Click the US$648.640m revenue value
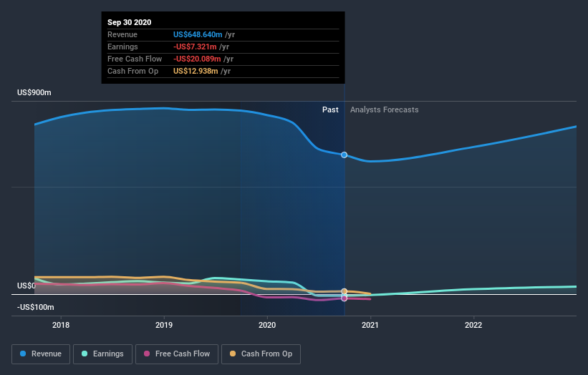The width and height of the screenshot is (588, 375). [198, 34]
